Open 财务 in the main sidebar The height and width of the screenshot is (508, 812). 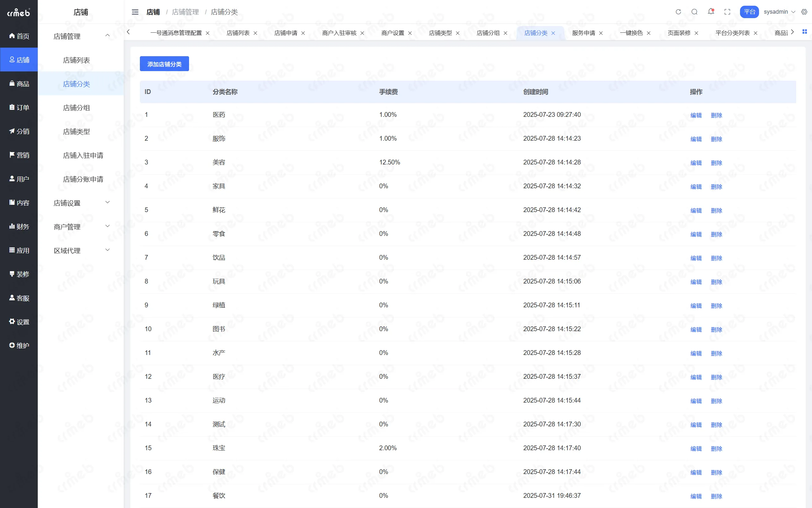pyautogui.click(x=19, y=227)
